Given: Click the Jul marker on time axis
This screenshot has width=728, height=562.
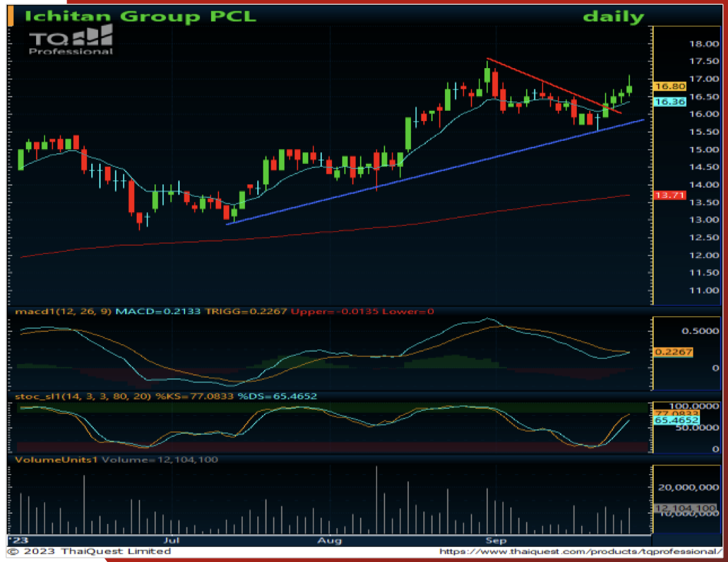Looking at the screenshot, I should [x=171, y=541].
